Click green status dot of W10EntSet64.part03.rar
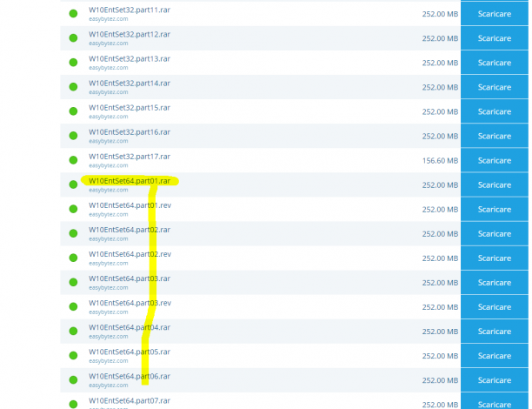Screen dimensions: 532x409 tap(73, 282)
